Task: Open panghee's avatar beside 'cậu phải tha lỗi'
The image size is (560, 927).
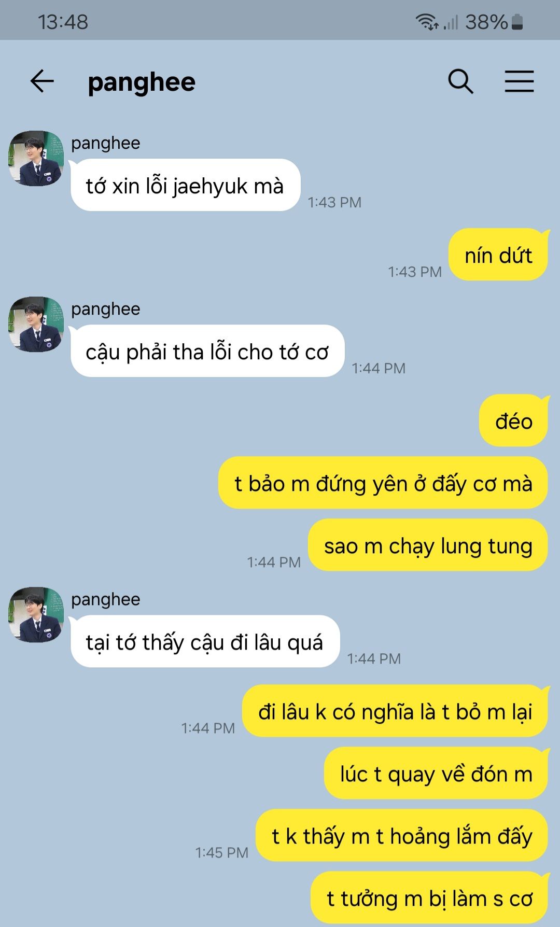Action: [36, 324]
